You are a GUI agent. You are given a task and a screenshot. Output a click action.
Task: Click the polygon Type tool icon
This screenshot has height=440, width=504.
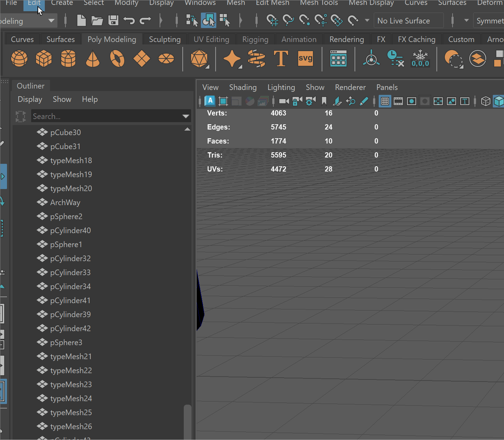coord(281,58)
